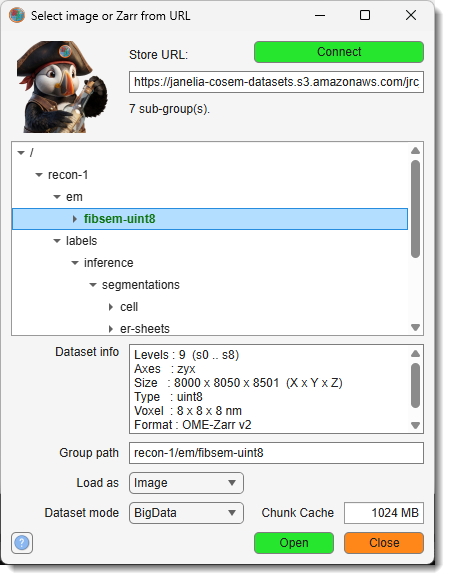This screenshot has width=450, height=580.
Task: Click the tree scroll-up arrow
Action: (x=416, y=151)
